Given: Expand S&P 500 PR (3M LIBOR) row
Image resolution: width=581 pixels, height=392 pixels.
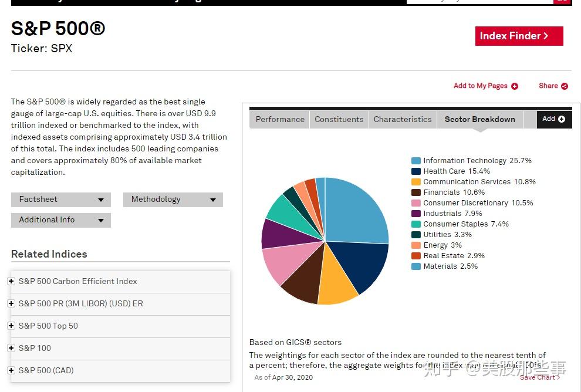Looking at the screenshot, I should click(11, 303).
